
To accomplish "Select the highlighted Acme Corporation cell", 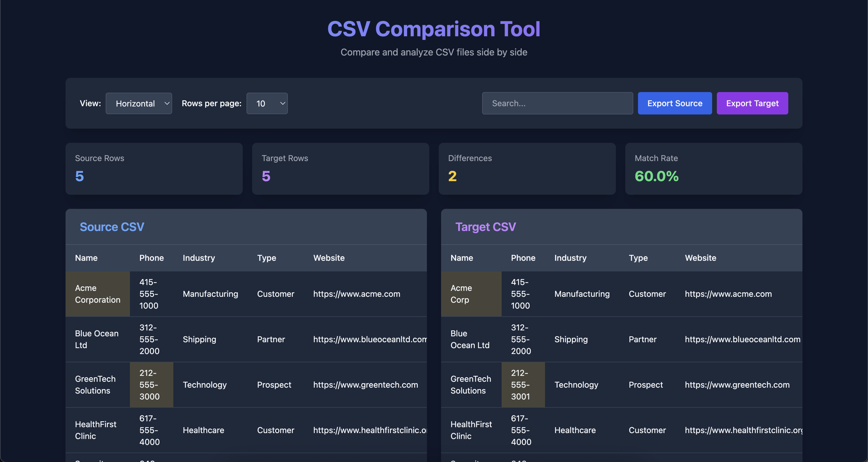I will point(97,294).
